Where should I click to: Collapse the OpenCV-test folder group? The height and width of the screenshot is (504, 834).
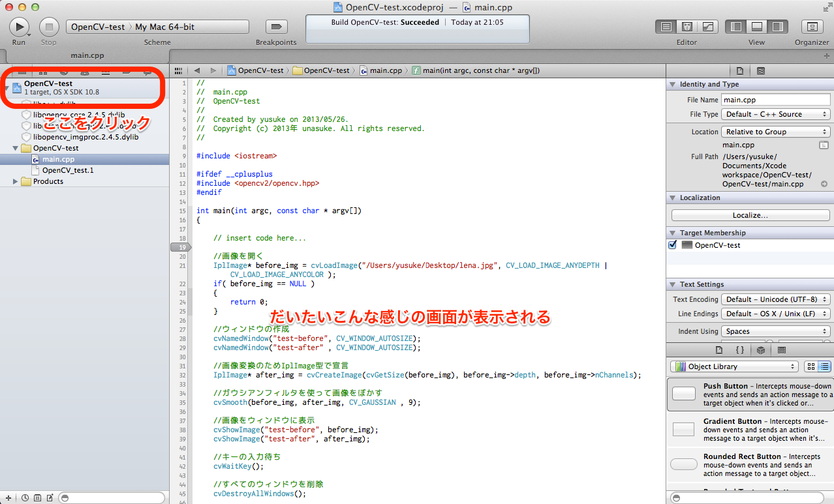click(16, 148)
